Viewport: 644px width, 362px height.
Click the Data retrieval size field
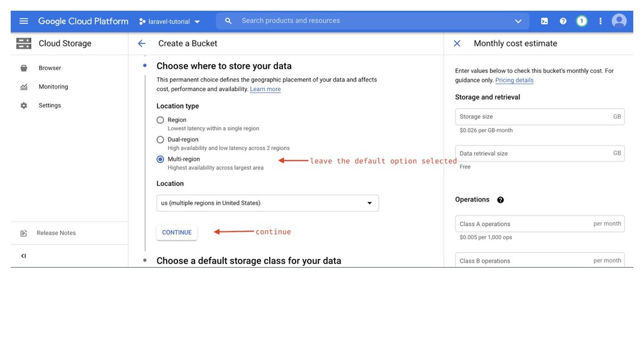click(x=540, y=153)
